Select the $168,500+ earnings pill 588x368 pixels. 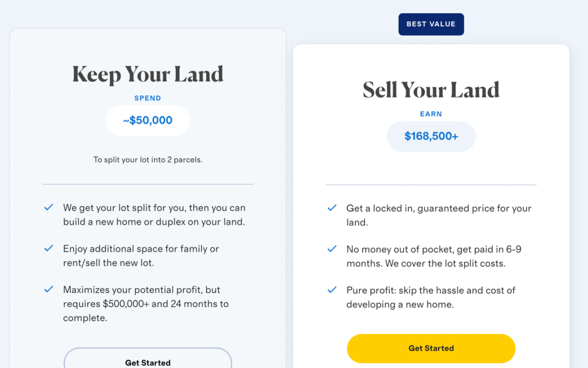pos(431,136)
